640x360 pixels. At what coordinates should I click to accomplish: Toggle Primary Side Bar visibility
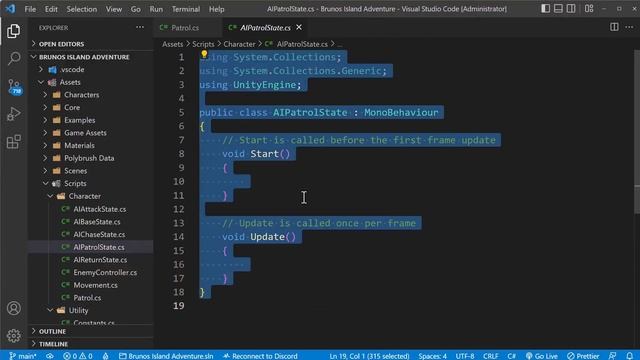pos(545,9)
